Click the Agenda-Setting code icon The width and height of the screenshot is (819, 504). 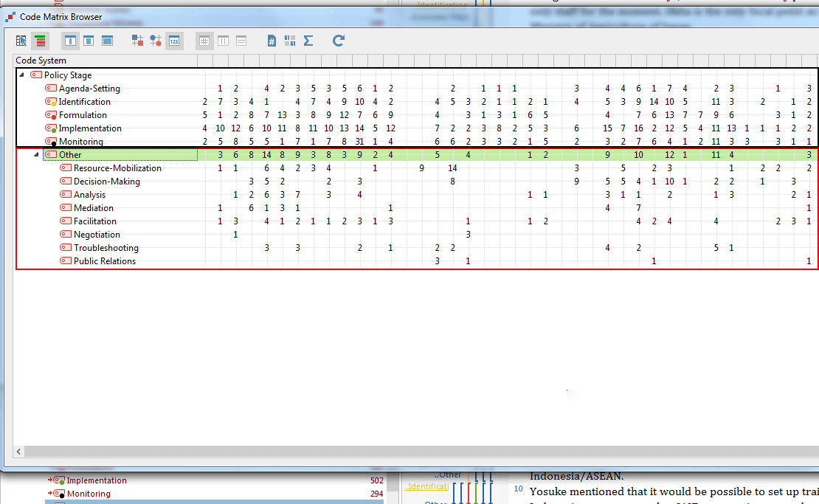tap(51, 88)
